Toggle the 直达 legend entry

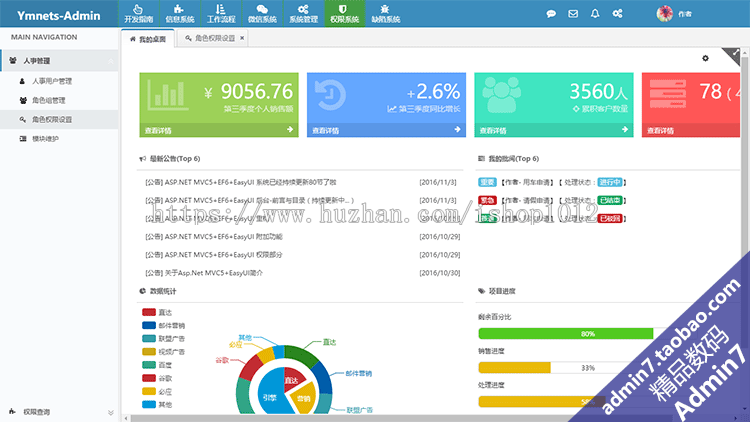tap(157, 312)
